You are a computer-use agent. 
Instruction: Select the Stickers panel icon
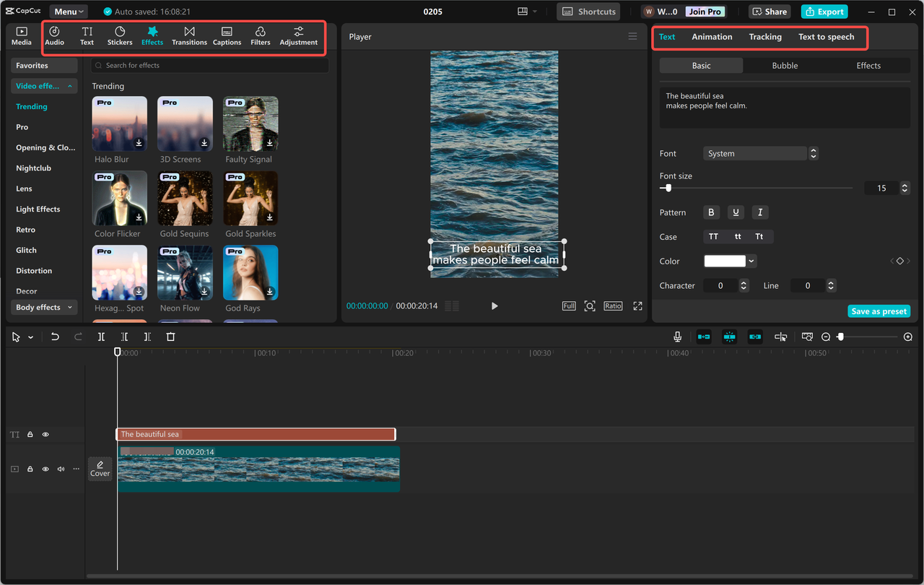[x=120, y=35]
